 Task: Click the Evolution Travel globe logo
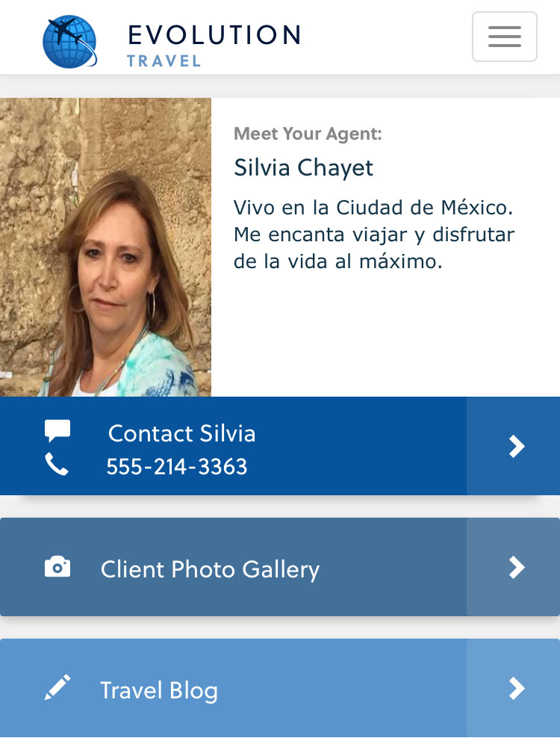point(69,42)
